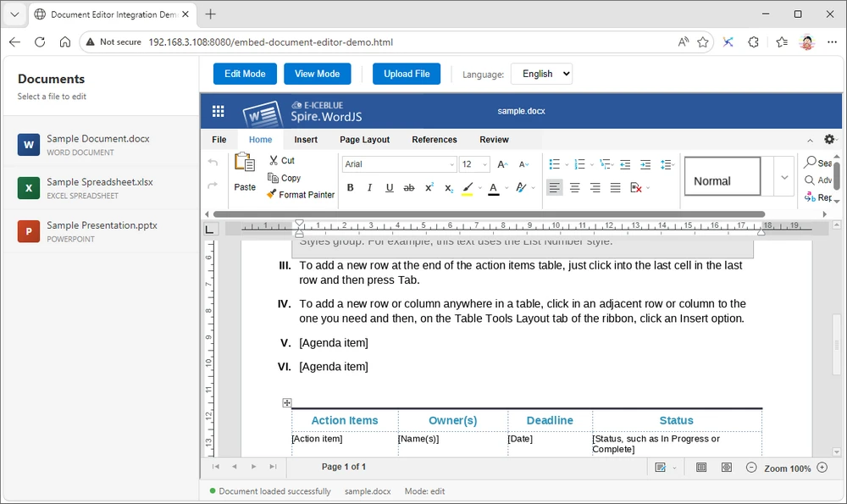The width and height of the screenshot is (847, 504).
Task: Click the track changes status bar icon
Action: pyautogui.click(x=660, y=468)
